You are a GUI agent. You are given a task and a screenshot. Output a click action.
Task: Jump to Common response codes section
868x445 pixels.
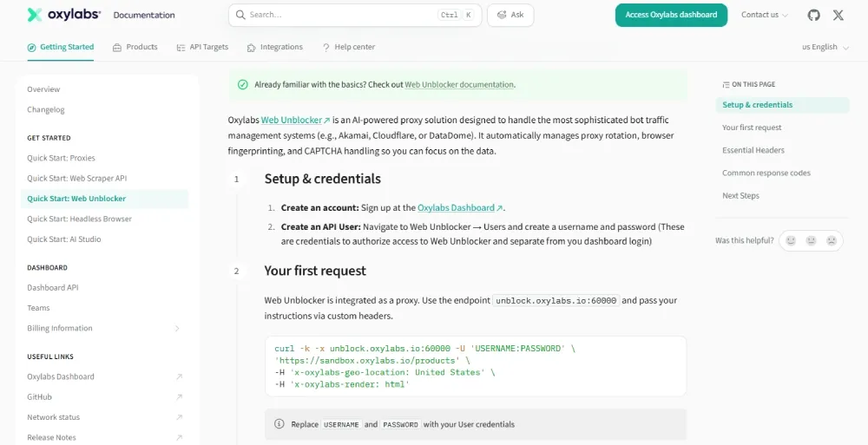(x=766, y=173)
